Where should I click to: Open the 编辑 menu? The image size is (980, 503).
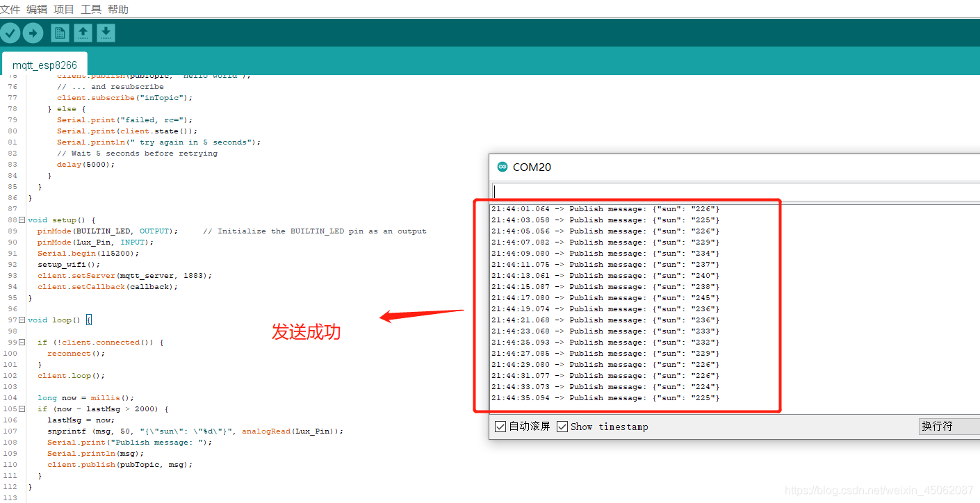[x=37, y=9]
